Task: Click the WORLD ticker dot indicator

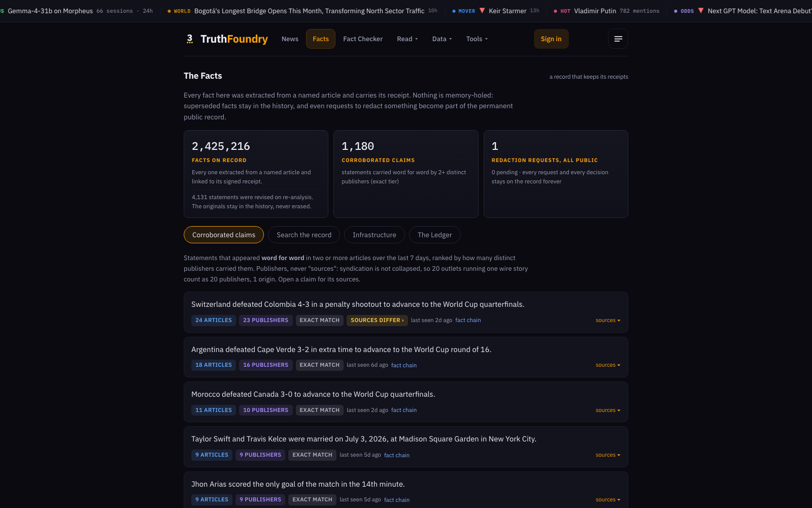Action: click(x=169, y=11)
